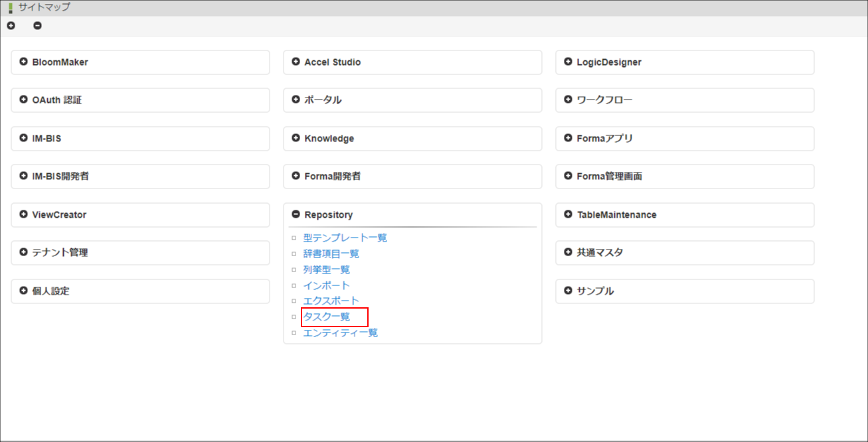The image size is (868, 442).
Task: Open the ワークフロー category section
Action: pyautogui.click(x=568, y=100)
